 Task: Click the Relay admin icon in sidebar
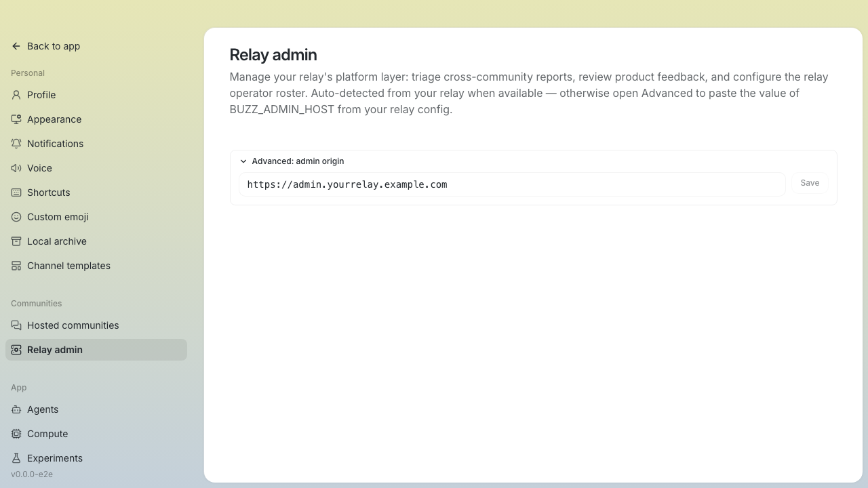[16, 350]
